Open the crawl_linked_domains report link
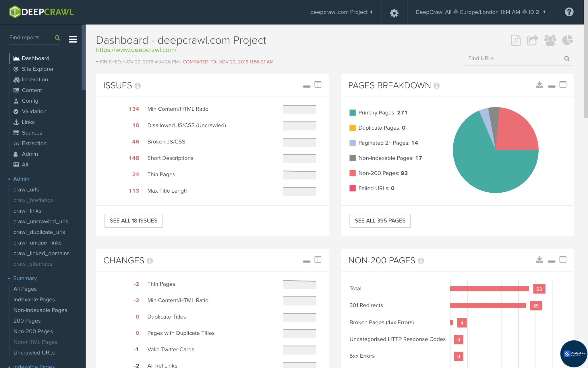The height and width of the screenshot is (368, 588). coord(41,254)
